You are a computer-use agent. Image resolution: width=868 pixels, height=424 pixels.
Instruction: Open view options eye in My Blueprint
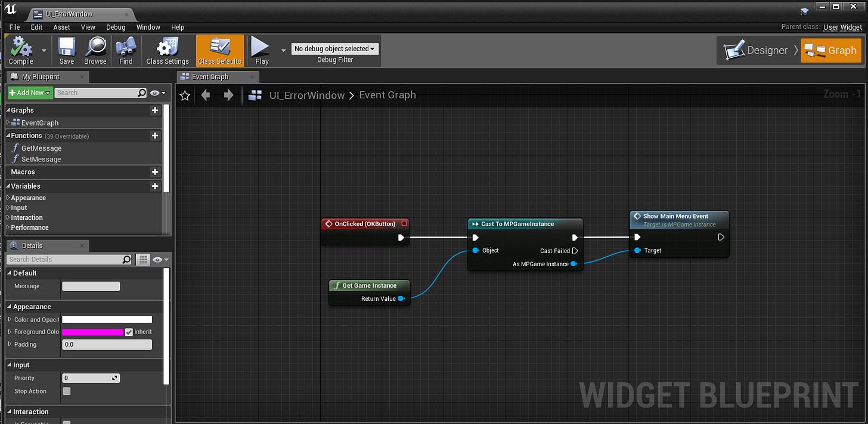[x=158, y=93]
